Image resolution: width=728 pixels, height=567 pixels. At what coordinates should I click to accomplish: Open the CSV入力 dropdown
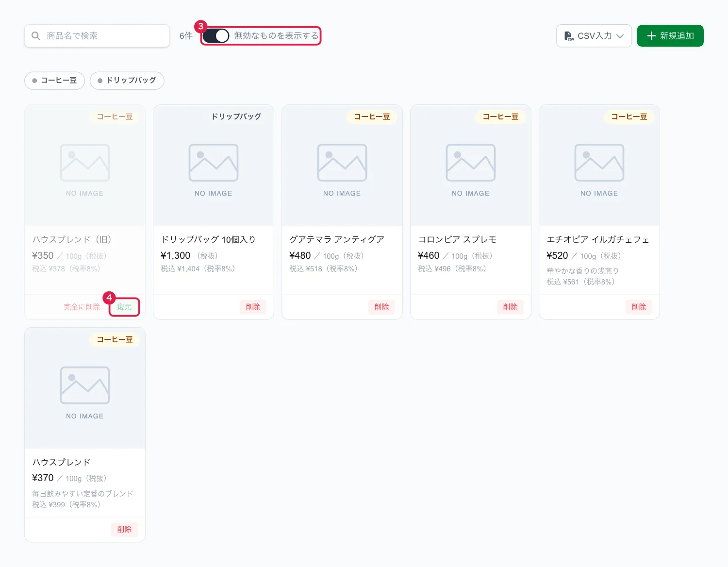tap(594, 36)
